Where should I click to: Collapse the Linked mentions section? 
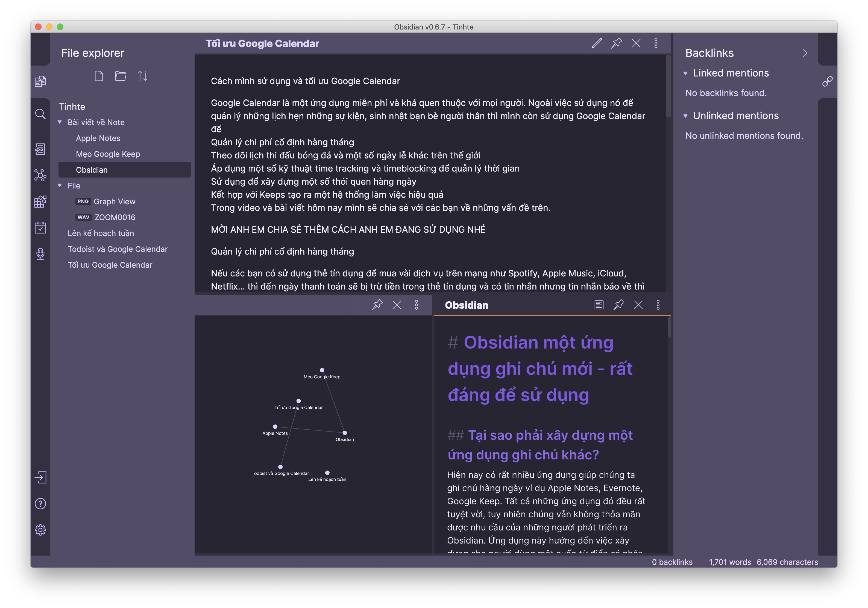(x=685, y=73)
